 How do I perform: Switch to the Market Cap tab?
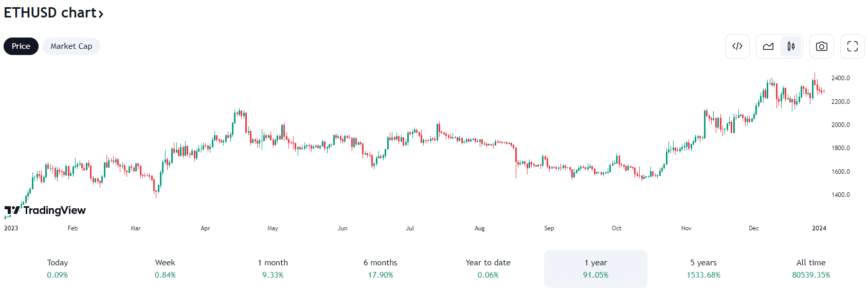[71, 46]
